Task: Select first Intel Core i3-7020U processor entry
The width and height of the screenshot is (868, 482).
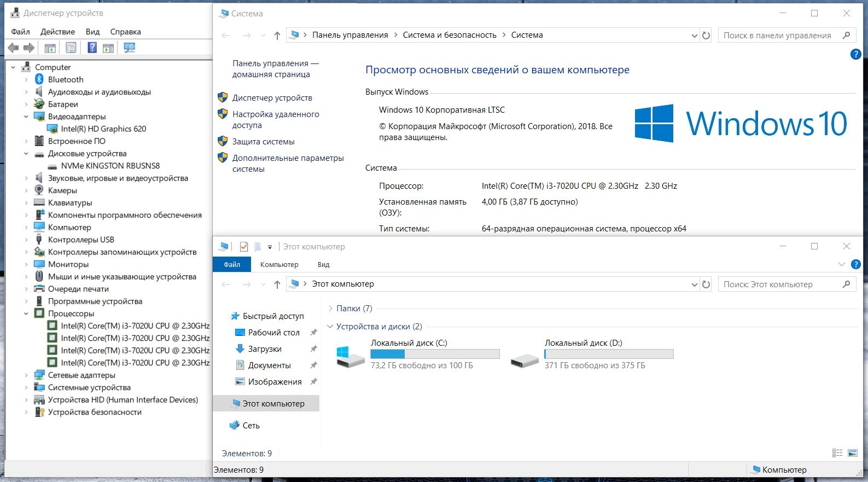Action: [135, 326]
